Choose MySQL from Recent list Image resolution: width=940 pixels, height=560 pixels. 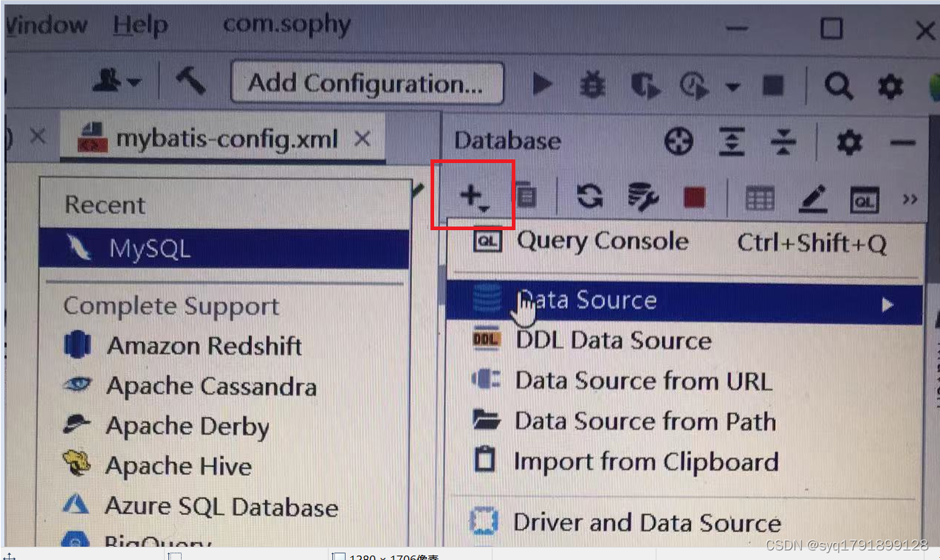click(x=224, y=249)
